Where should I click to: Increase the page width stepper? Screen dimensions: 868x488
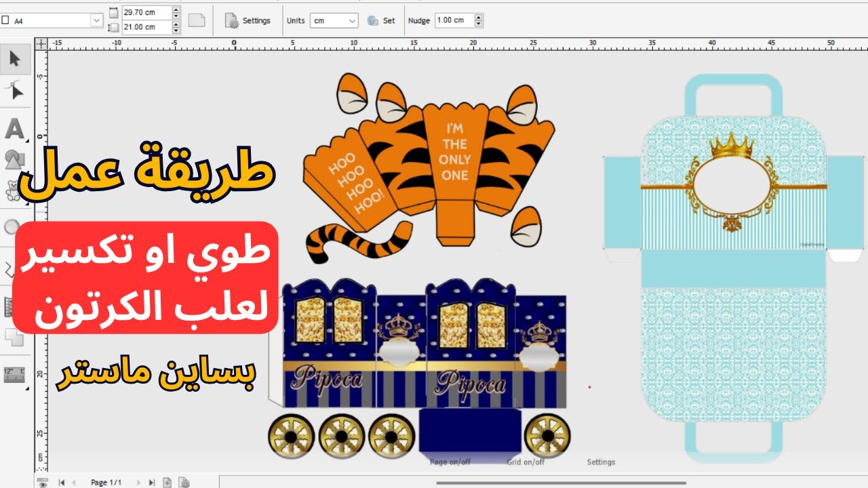point(176,9)
